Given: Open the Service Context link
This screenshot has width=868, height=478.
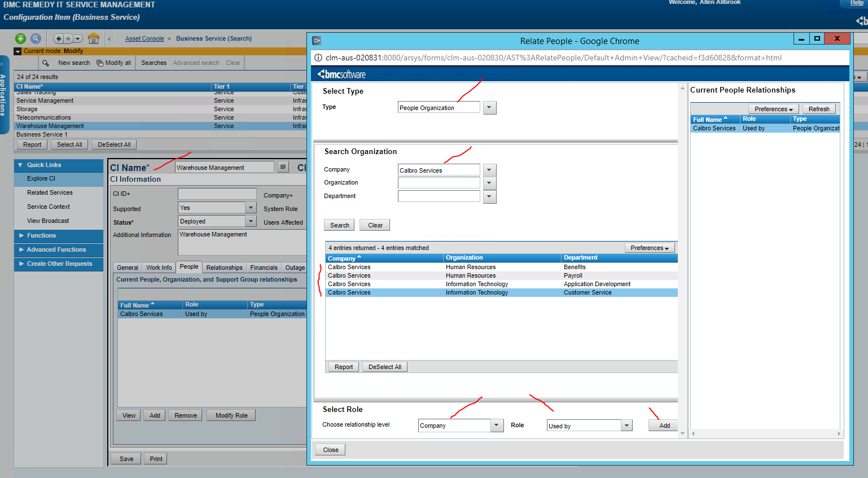Looking at the screenshot, I should point(49,207).
